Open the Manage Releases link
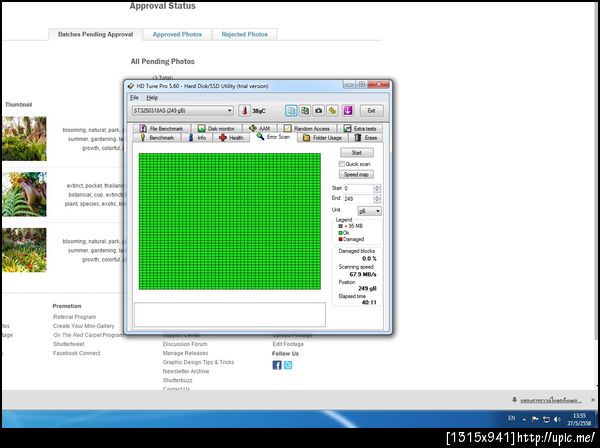This screenshot has width=600, height=448. [185, 353]
